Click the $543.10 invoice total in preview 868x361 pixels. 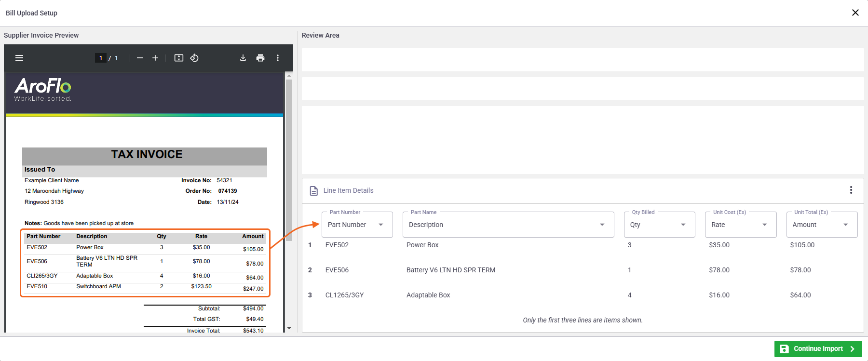pos(253,331)
